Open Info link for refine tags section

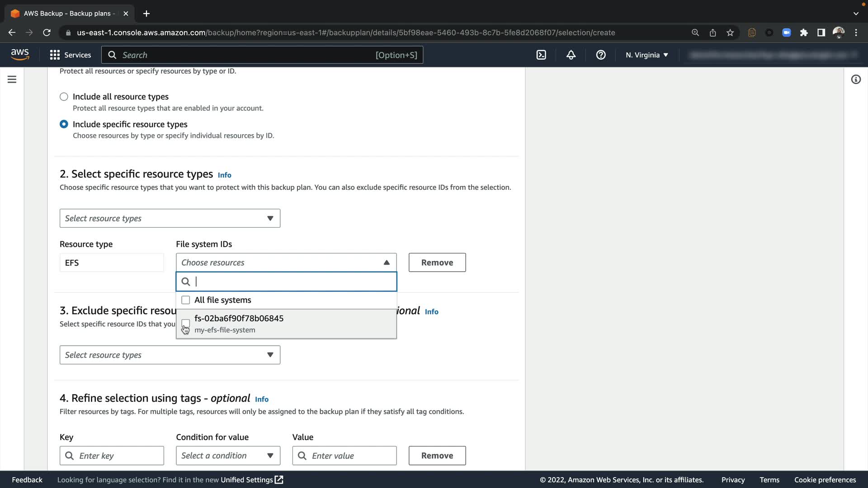click(261, 399)
